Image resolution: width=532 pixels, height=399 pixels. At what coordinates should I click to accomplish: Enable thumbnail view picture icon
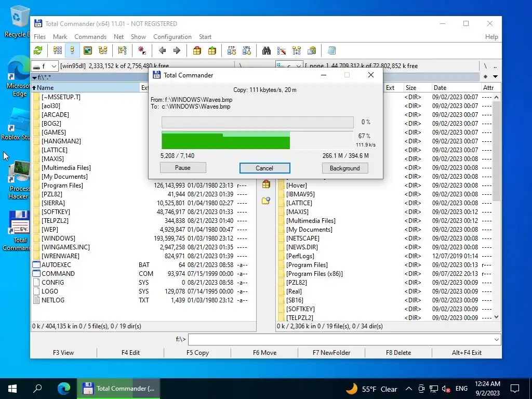[x=87, y=50]
